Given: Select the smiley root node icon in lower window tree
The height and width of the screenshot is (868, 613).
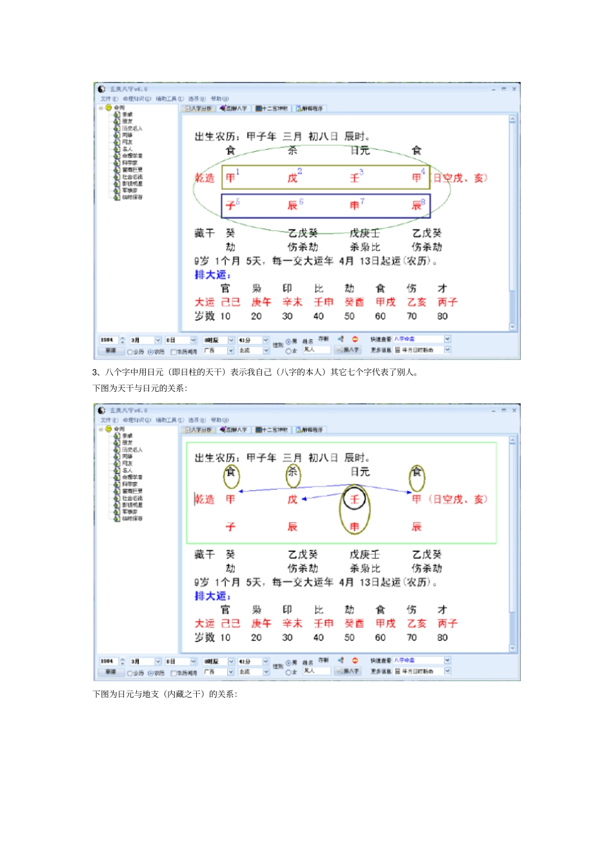Looking at the screenshot, I should click(108, 429).
